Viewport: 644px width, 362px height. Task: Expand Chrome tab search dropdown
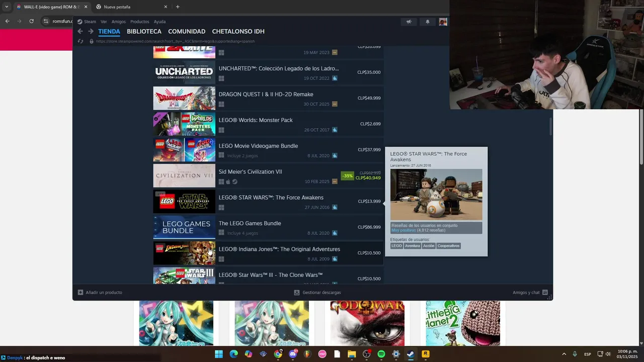(x=7, y=7)
